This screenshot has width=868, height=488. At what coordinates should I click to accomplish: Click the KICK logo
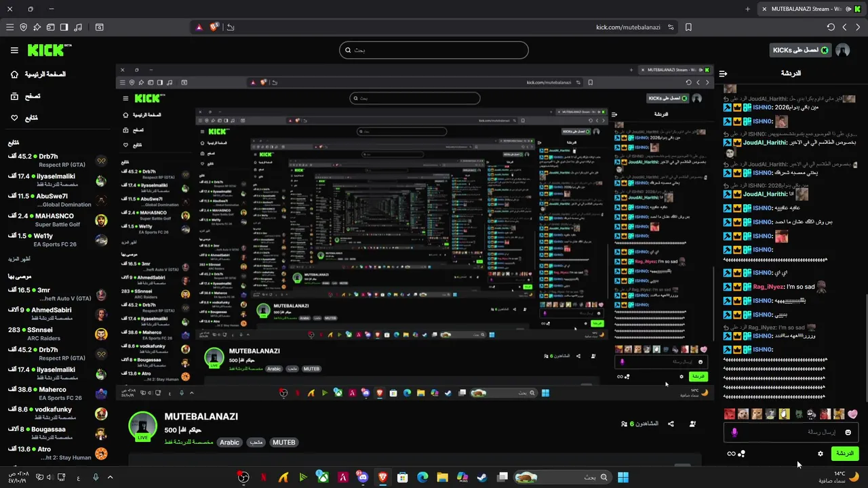(x=50, y=50)
